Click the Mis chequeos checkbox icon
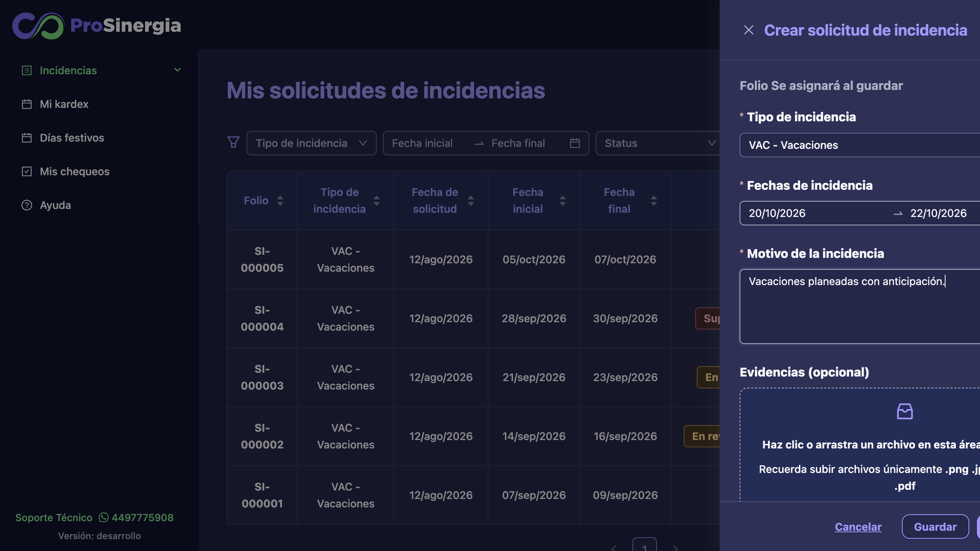Screen dimensions: 980x551 (x=27, y=171)
